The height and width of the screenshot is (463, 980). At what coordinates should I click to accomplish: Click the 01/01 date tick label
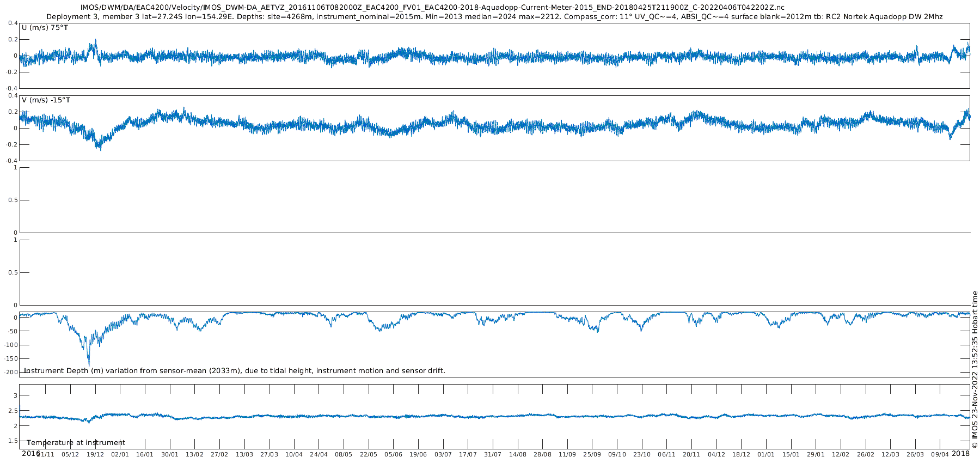coord(766,454)
